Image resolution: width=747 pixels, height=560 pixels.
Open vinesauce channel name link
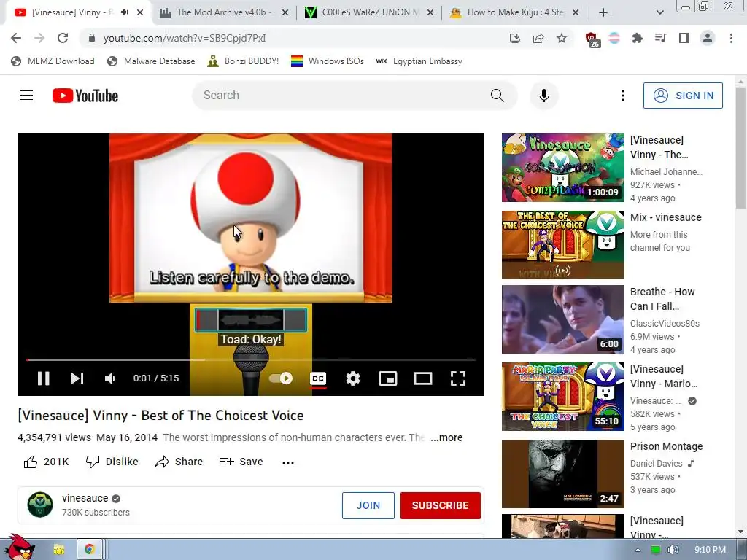point(85,498)
